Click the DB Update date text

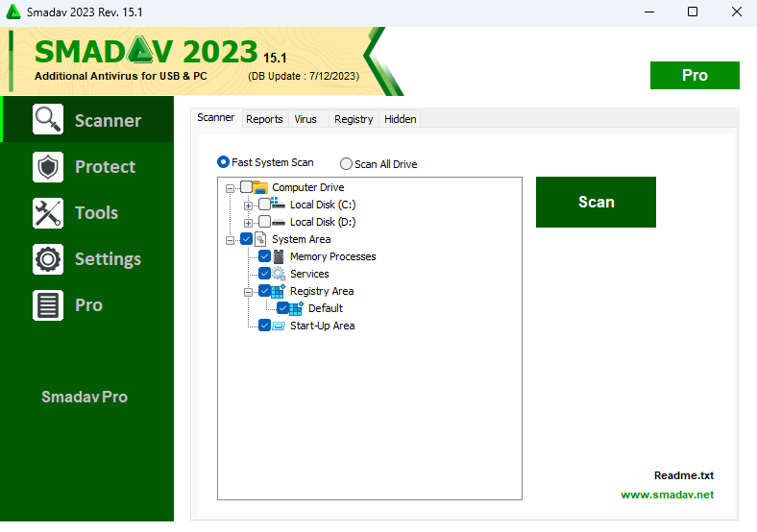(x=304, y=76)
